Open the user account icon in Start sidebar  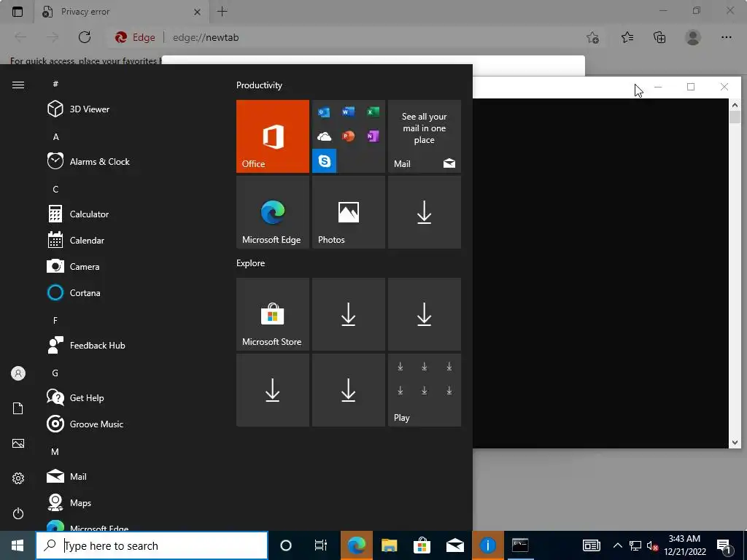(x=18, y=373)
